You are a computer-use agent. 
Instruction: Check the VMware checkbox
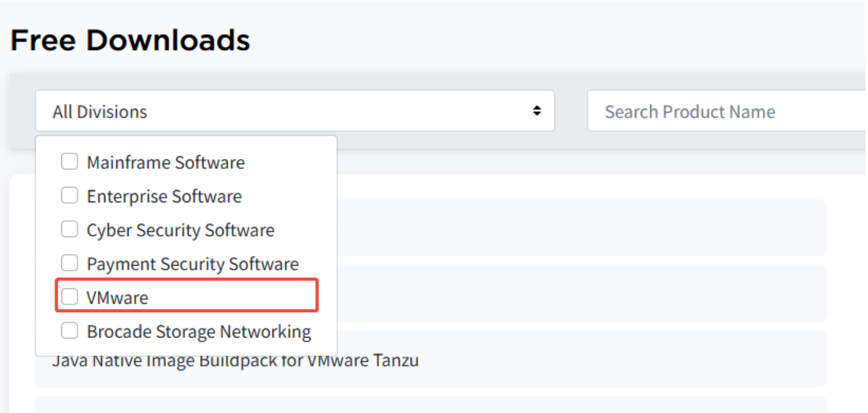69,297
